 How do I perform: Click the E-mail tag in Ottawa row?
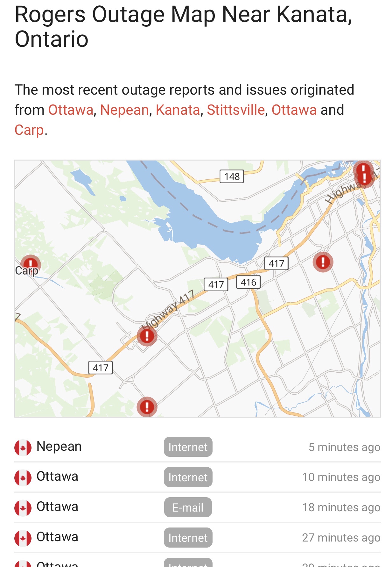[188, 507]
